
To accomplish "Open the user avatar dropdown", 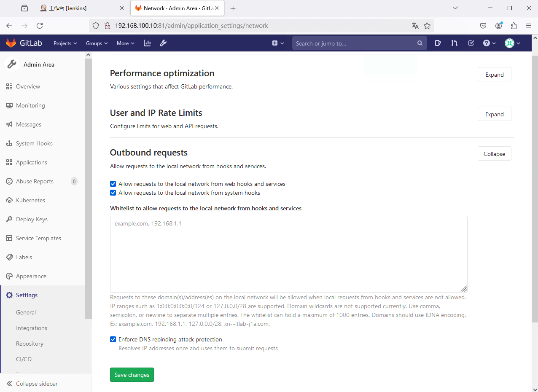I will coord(512,43).
